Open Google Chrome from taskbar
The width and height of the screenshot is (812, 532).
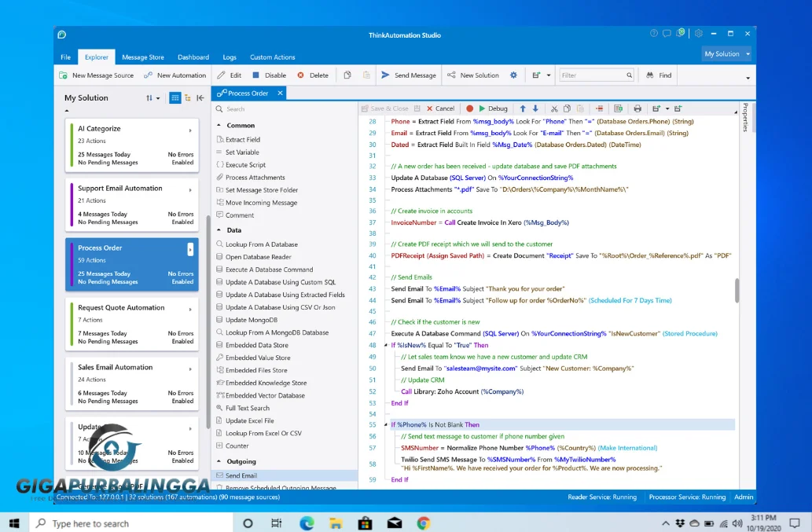(x=424, y=523)
